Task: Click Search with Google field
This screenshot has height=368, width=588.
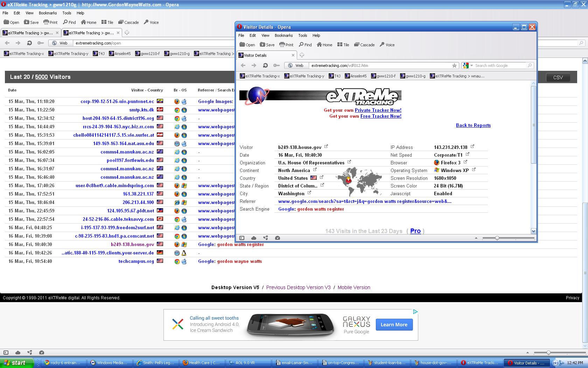Action: [500, 66]
